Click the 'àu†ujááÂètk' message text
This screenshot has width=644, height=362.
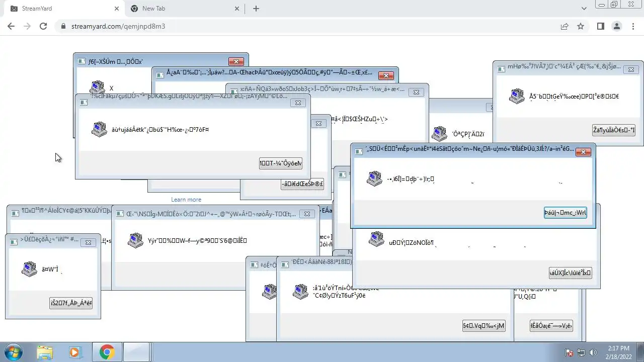click(160, 130)
